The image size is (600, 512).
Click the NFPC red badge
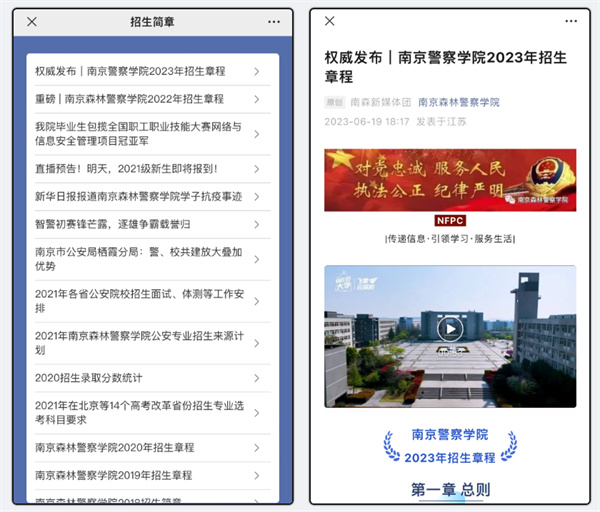click(450, 221)
